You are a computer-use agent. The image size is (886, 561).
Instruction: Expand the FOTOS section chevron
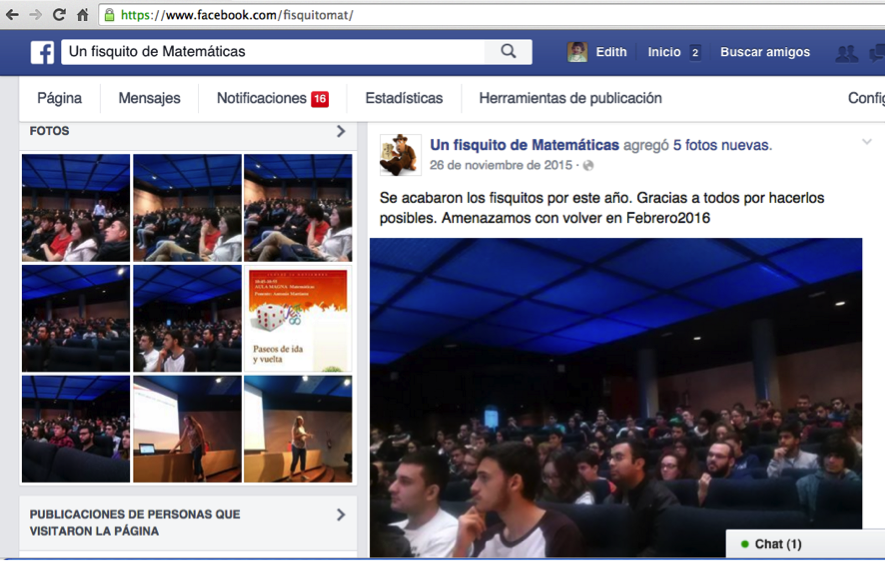click(x=341, y=131)
